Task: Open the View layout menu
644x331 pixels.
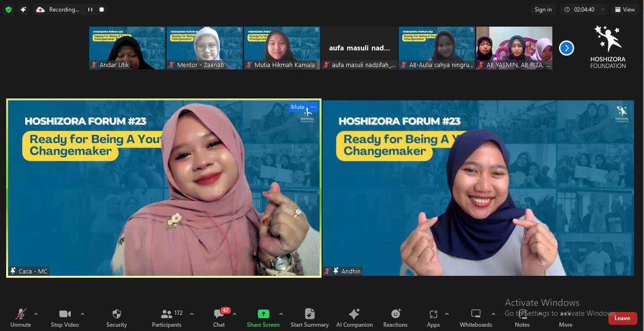Action: [625, 10]
